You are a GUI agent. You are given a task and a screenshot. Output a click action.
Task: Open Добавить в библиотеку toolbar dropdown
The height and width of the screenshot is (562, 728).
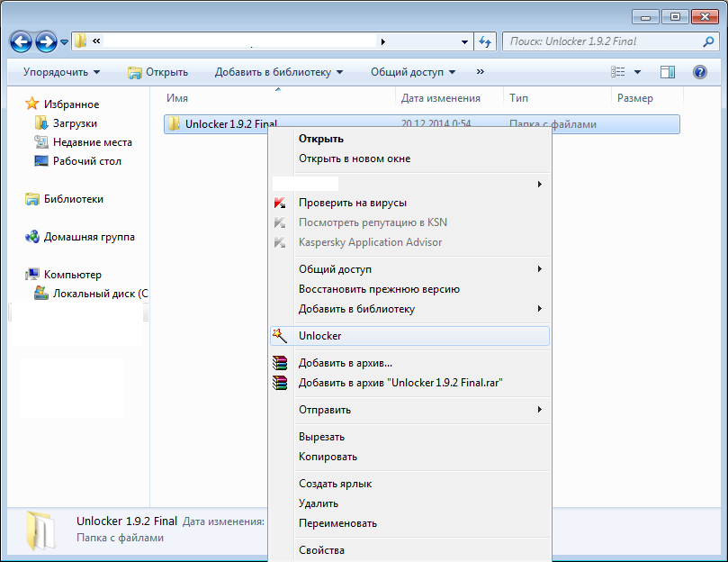click(x=279, y=72)
